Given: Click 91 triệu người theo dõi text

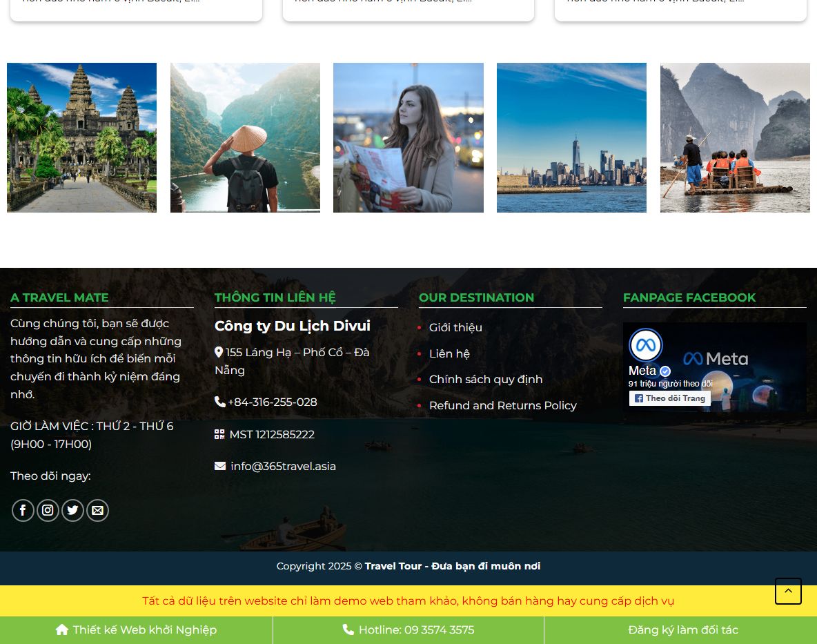Looking at the screenshot, I should (x=671, y=384).
